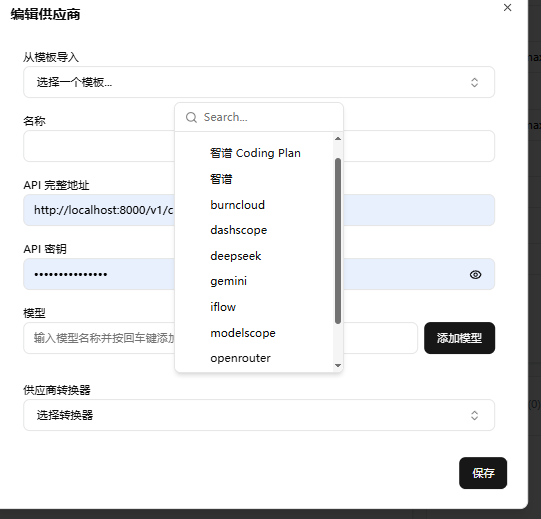Choose dashscope from the template list
Viewport: 541px width, 519px height.
pos(255,230)
